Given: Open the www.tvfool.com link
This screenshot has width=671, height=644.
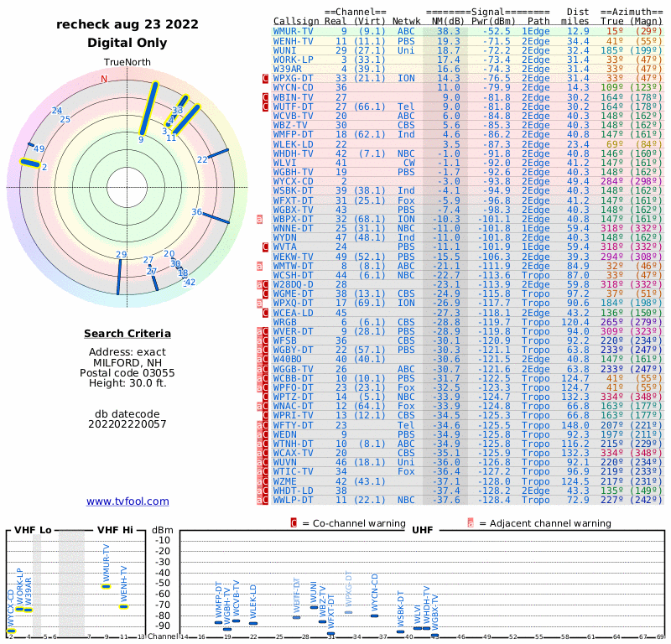Looking at the screenshot, I should tap(127, 501).
